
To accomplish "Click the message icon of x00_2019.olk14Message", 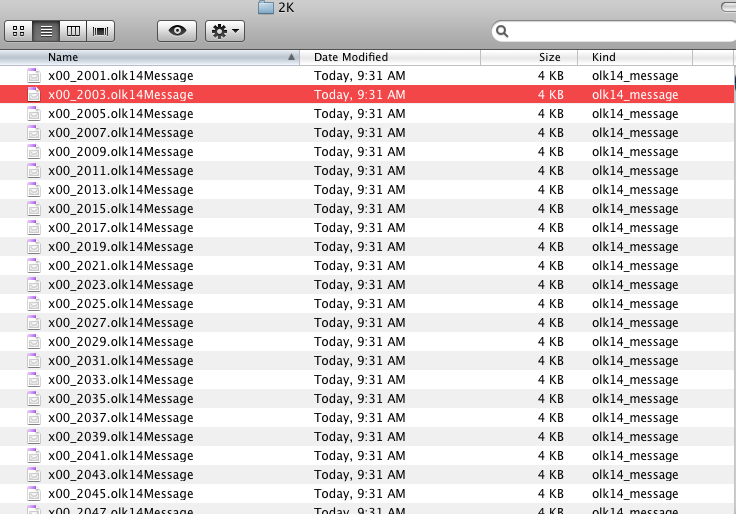I will tap(34, 246).
